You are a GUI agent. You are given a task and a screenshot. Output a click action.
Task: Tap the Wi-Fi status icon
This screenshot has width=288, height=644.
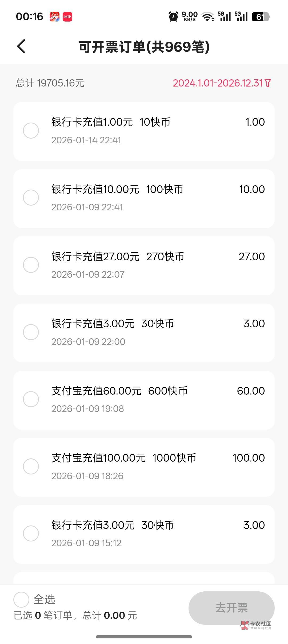(x=208, y=17)
